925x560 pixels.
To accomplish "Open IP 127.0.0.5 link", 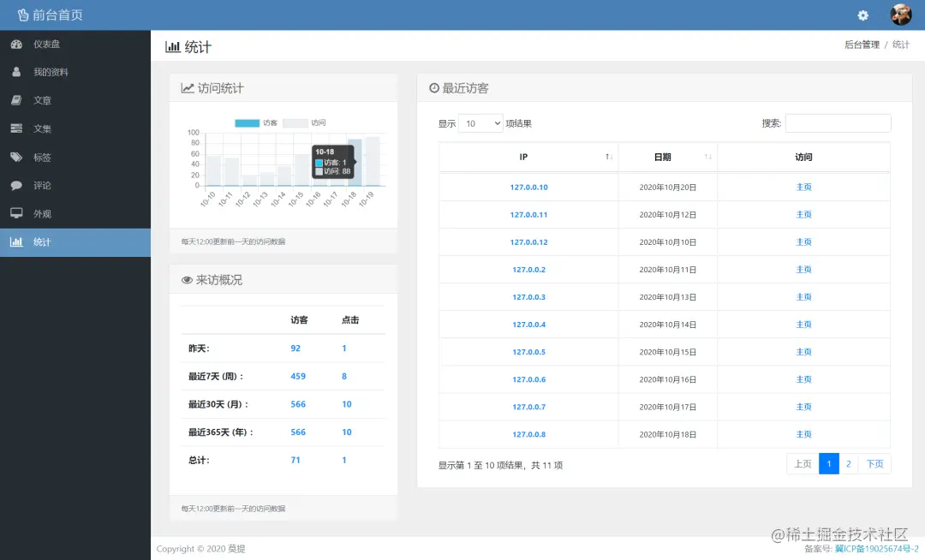I will [x=528, y=352].
